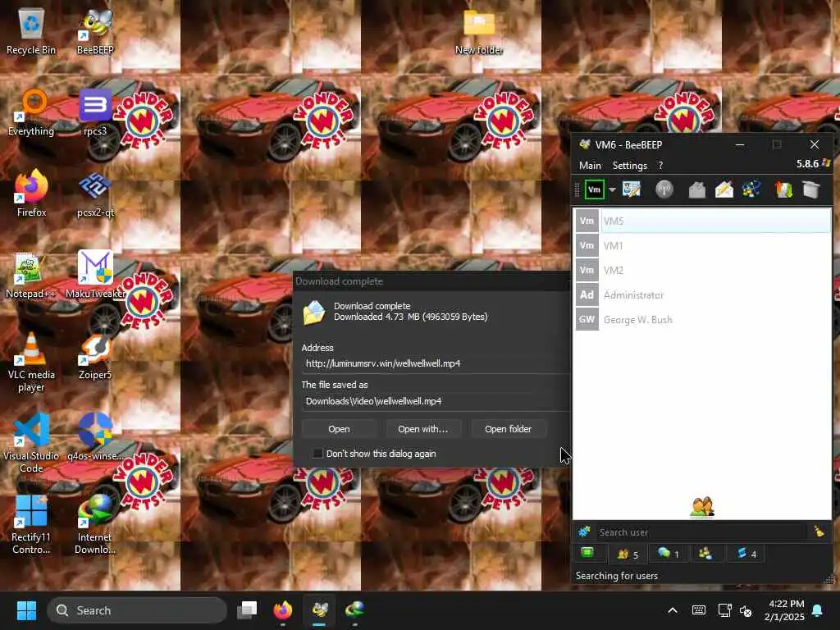
Task: Click the GW avatar next to George W. Bush
Action: click(587, 319)
